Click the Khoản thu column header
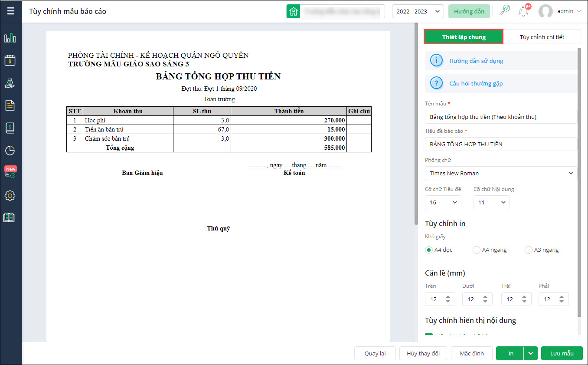This screenshot has width=588, height=365. point(128,111)
